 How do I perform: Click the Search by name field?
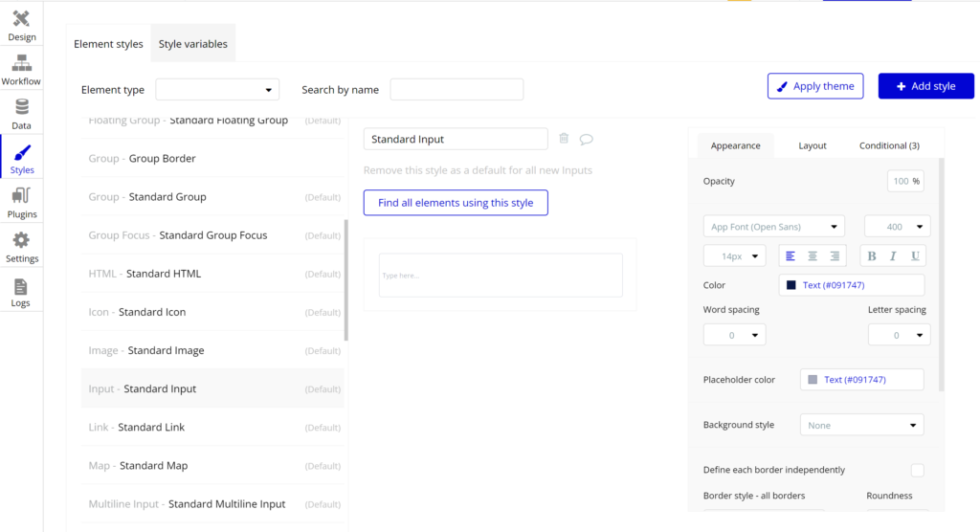click(x=457, y=89)
